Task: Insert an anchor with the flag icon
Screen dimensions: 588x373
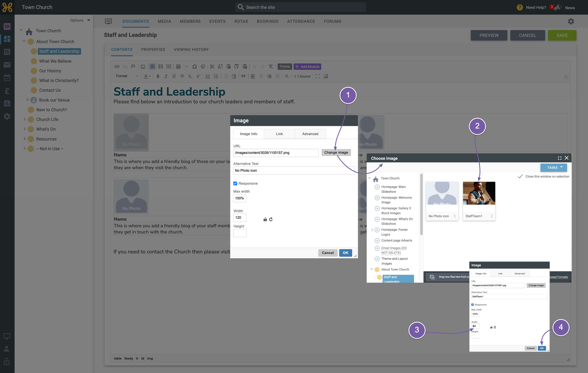Action: 133,66
